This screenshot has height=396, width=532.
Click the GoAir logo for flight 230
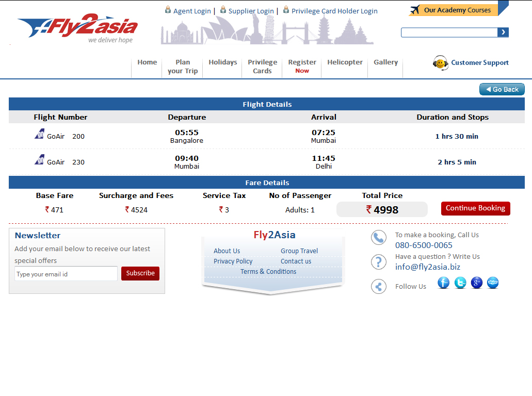pos(39,160)
